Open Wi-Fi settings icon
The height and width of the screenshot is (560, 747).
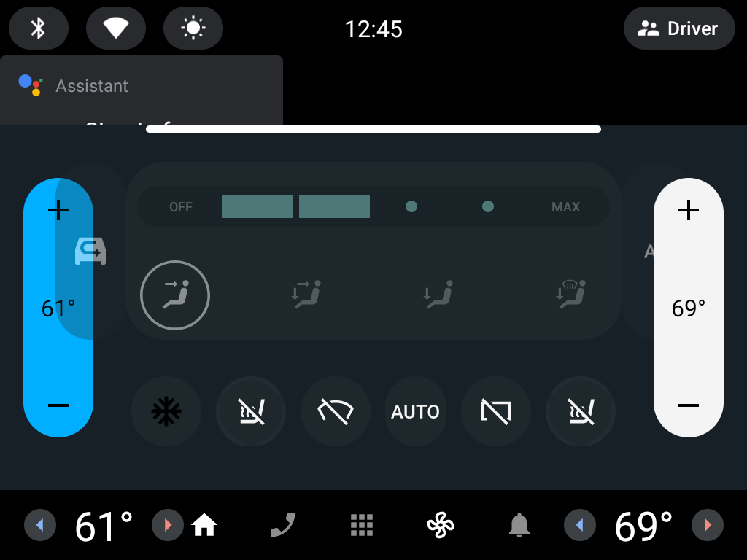click(116, 28)
